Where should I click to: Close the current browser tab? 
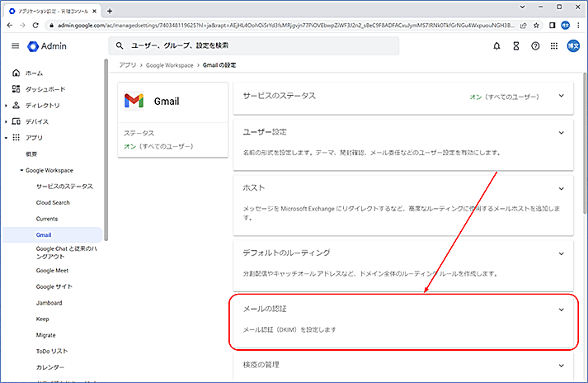95,11
